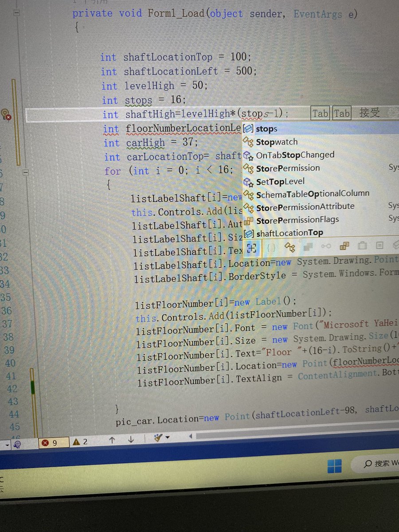Go to next issue with down arrow

(x=131, y=440)
